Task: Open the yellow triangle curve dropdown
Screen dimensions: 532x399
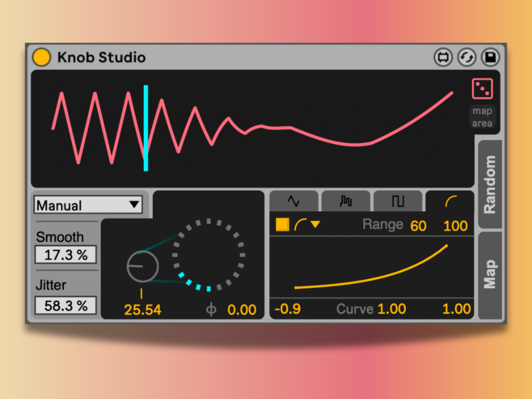Action: tap(315, 224)
